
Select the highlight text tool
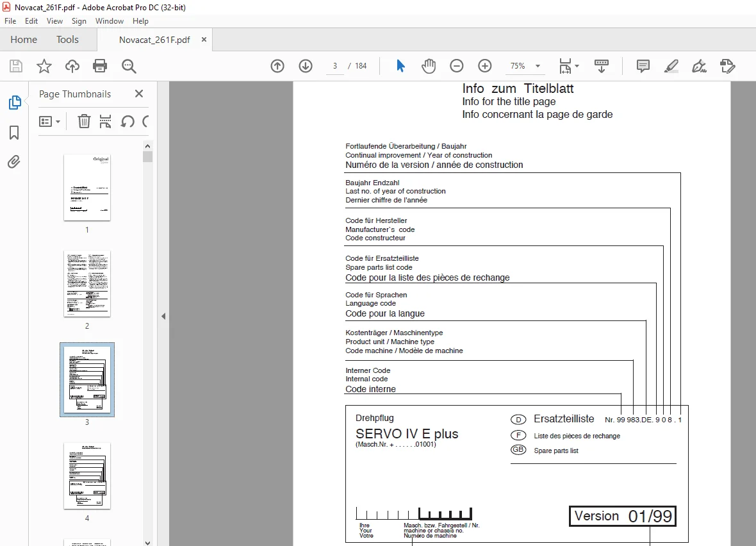pos(671,66)
